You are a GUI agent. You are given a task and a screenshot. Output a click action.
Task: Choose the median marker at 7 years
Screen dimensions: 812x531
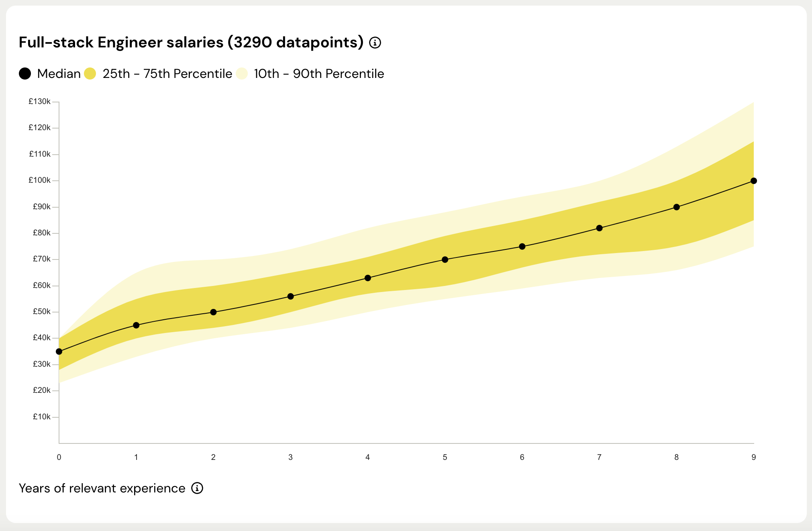coord(599,228)
